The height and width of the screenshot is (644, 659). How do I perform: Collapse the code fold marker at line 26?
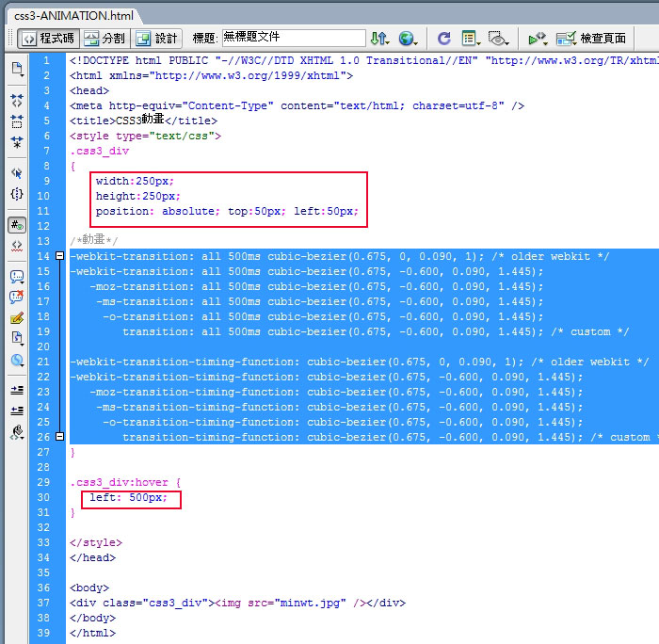coord(59,436)
